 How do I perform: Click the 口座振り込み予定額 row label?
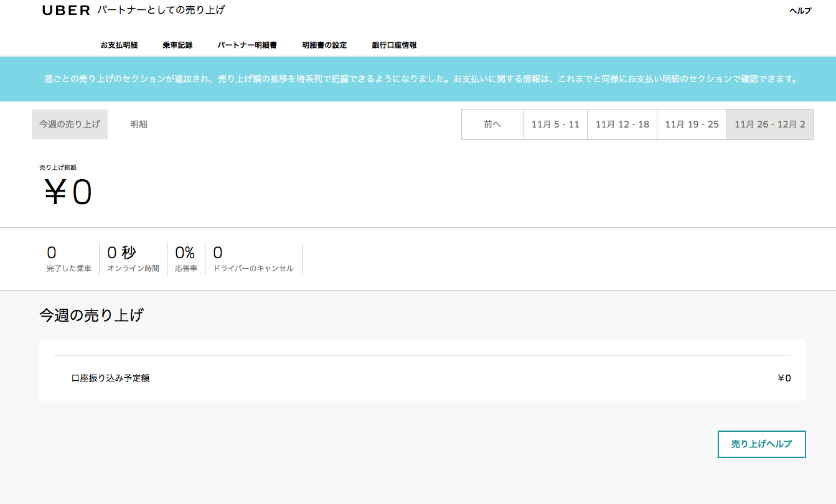(x=110, y=378)
